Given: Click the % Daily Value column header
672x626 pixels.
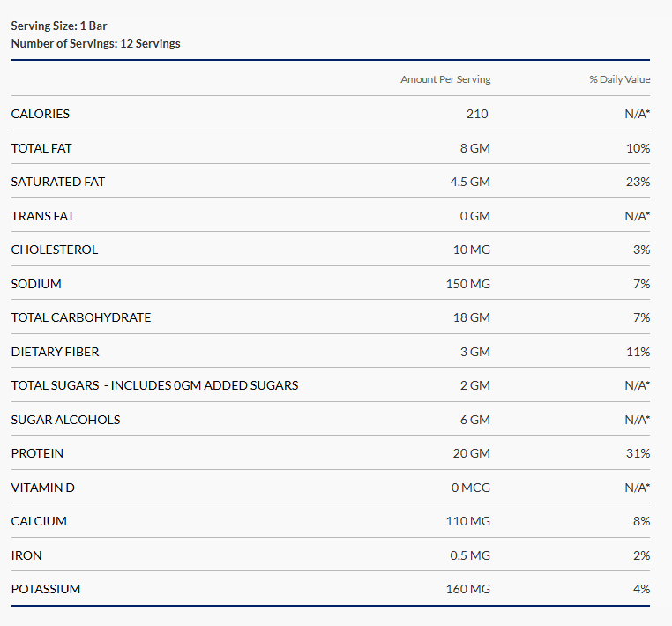Looking at the screenshot, I should (619, 79).
